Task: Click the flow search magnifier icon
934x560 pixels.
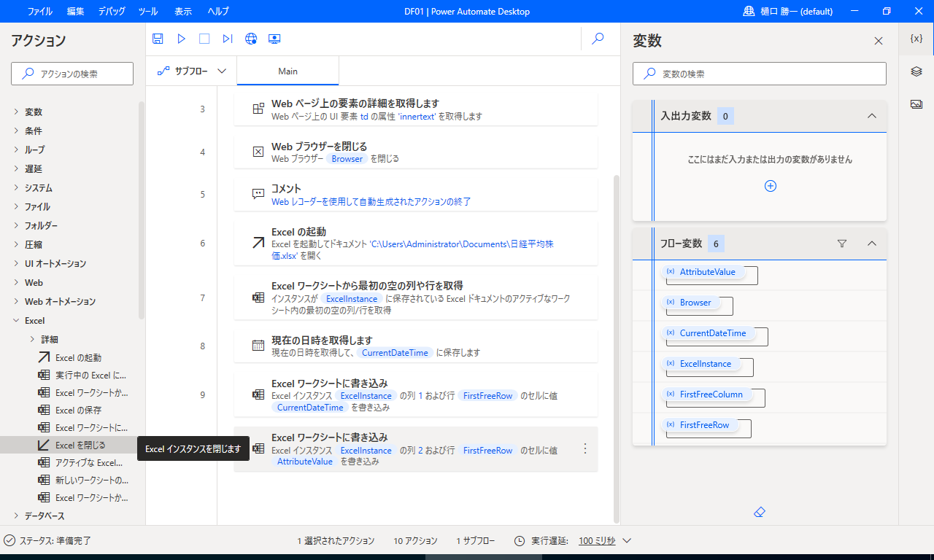Action: pos(598,39)
